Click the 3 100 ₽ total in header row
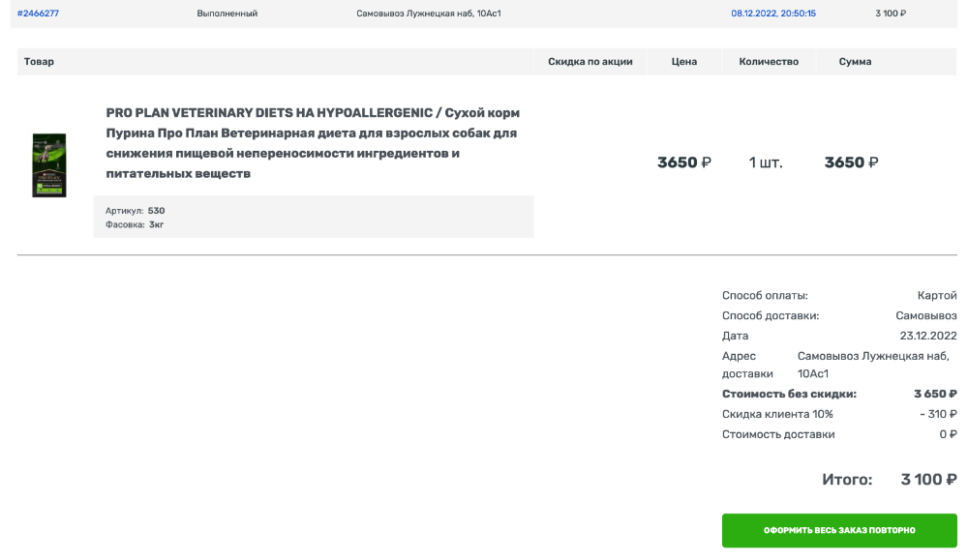 pyautogui.click(x=891, y=14)
